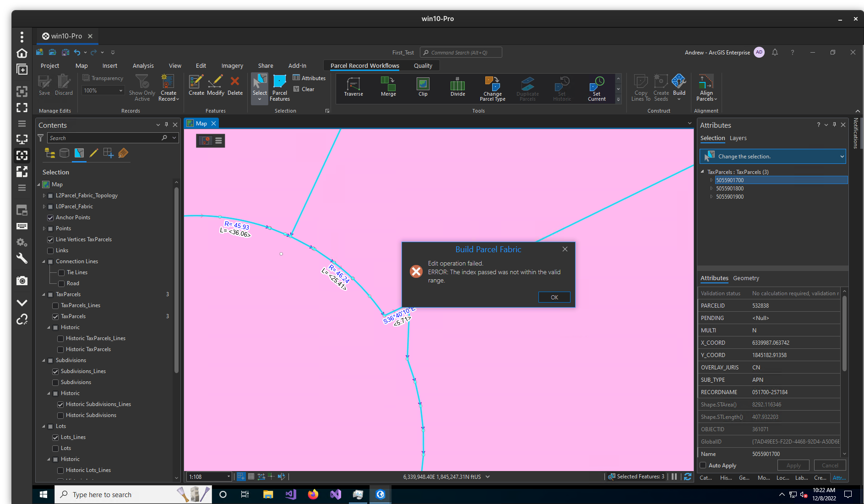Switch to the Quality ribbon tab

(x=423, y=65)
